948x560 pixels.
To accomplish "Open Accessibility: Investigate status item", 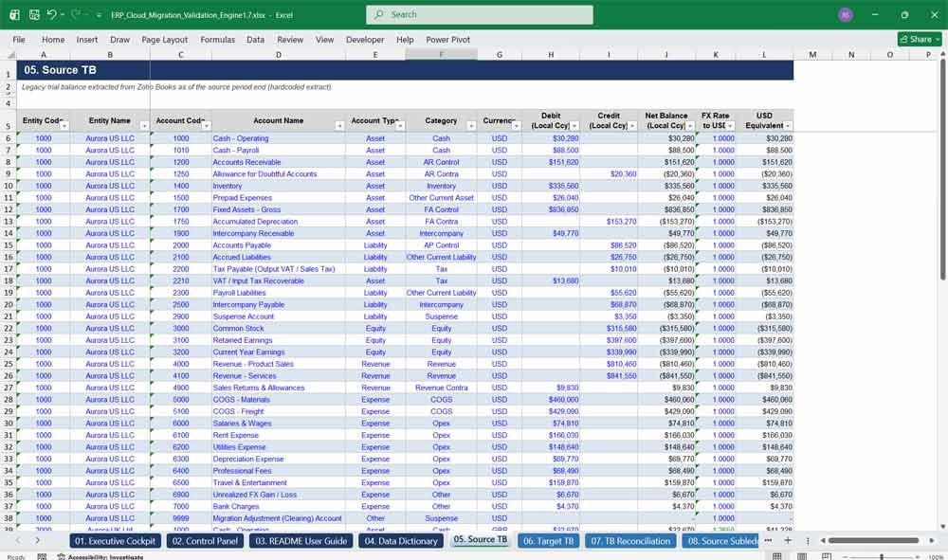I will (100, 556).
